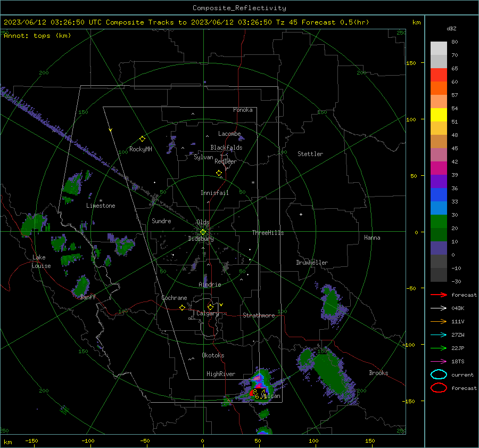
Task: Select the magenta 18TS arrow legend entry
Action: tap(439, 362)
